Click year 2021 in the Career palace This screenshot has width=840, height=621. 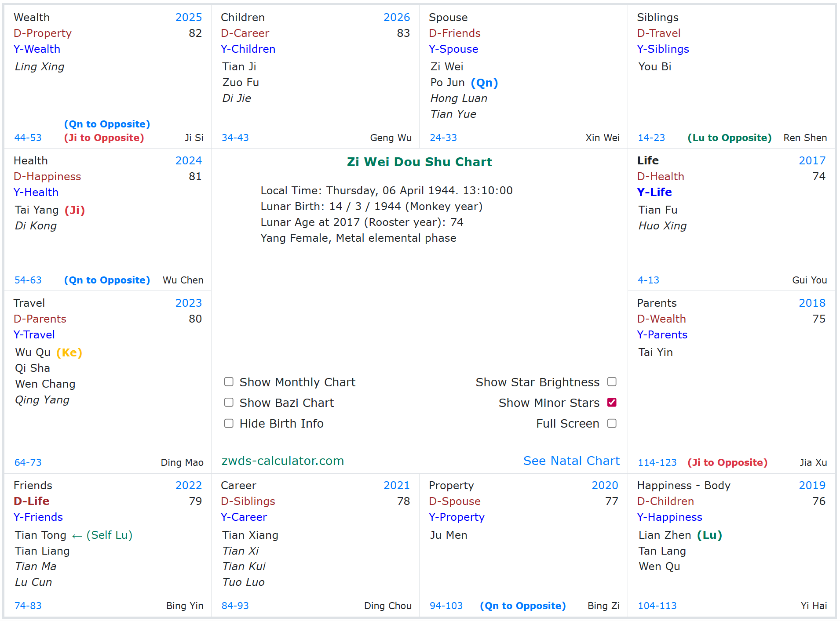tap(397, 485)
